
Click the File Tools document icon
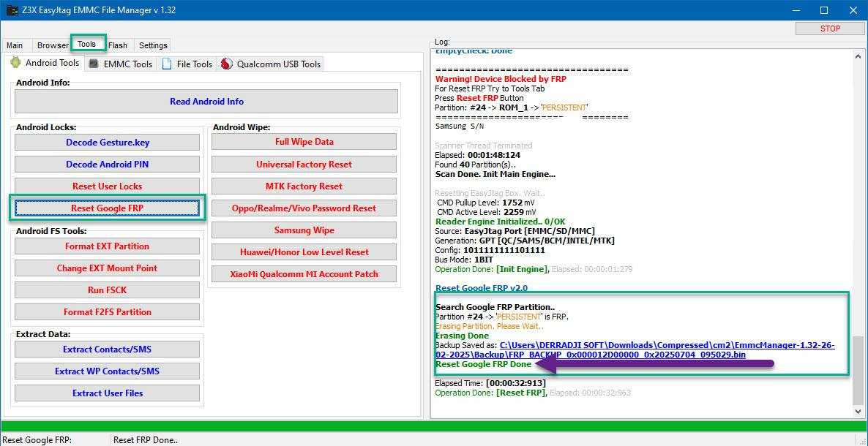click(167, 64)
